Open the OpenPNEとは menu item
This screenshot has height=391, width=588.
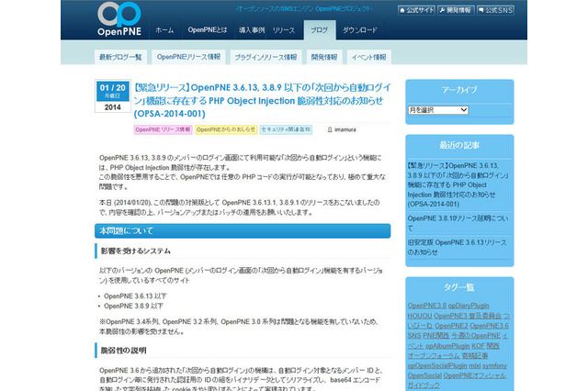(x=208, y=30)
